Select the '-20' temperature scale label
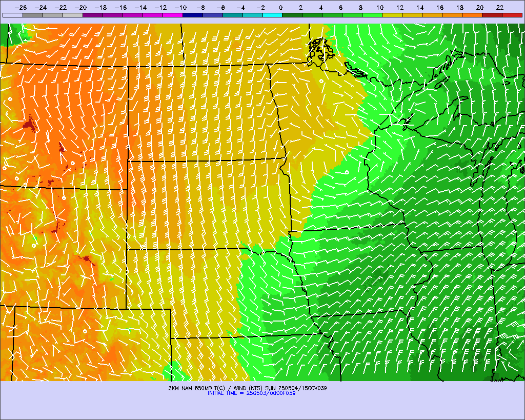Screen dimensions: 525x420 click(x=80, y=8)
